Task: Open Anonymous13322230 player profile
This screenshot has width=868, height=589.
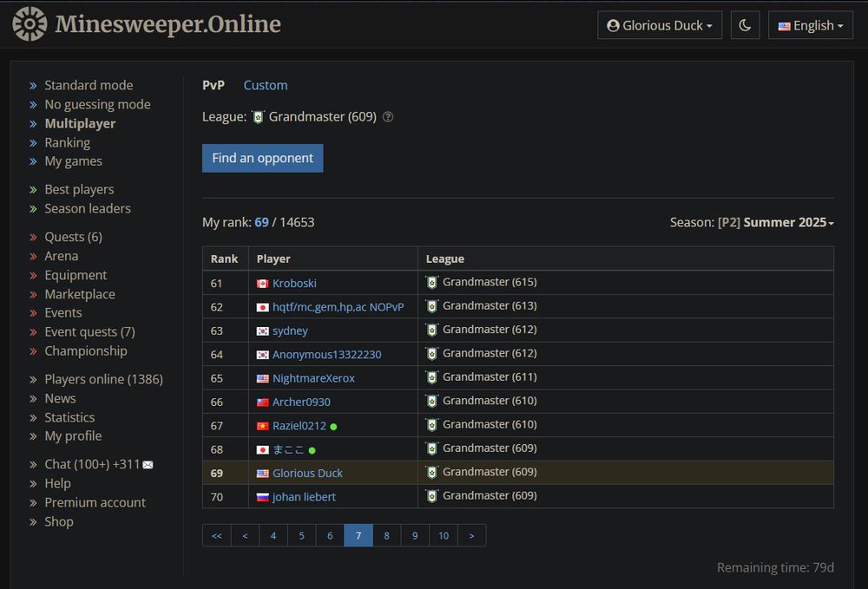Action: point(326,355)
